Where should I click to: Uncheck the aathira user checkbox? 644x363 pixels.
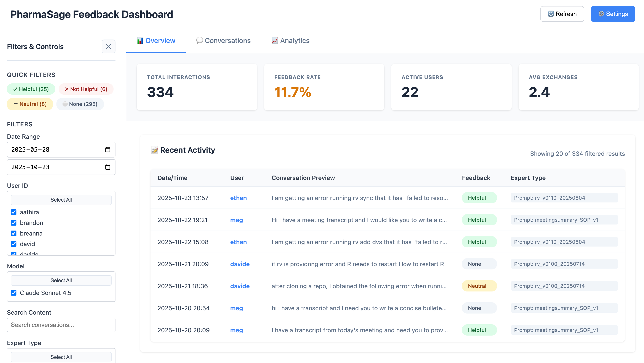[14, 212]
